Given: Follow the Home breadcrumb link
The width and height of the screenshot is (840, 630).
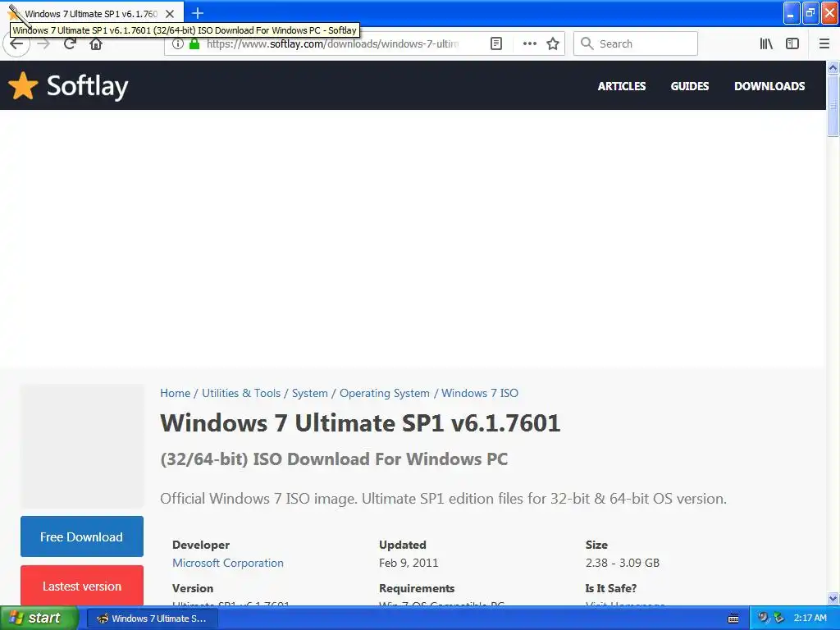Looking at the screenshot, I should 176,393.
